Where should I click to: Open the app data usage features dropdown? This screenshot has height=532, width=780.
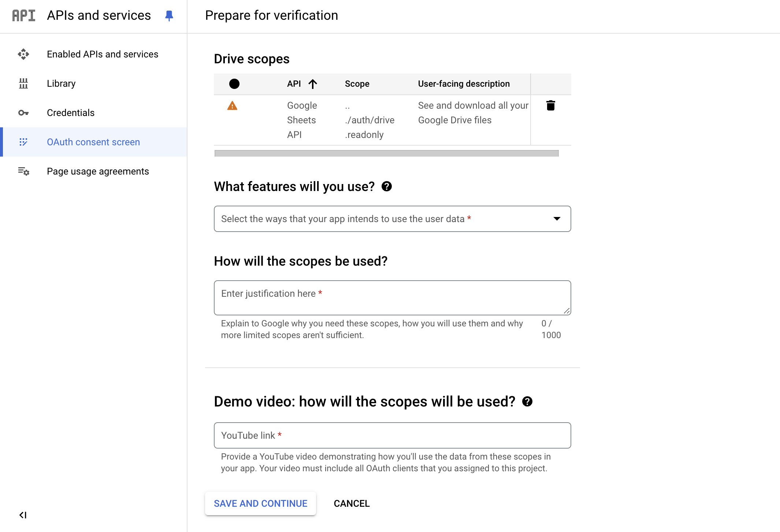[x=392, y=219]
